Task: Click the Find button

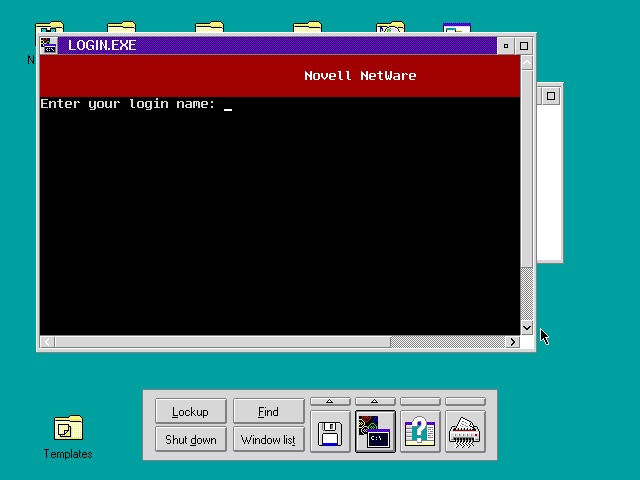Action: (269, 411)
